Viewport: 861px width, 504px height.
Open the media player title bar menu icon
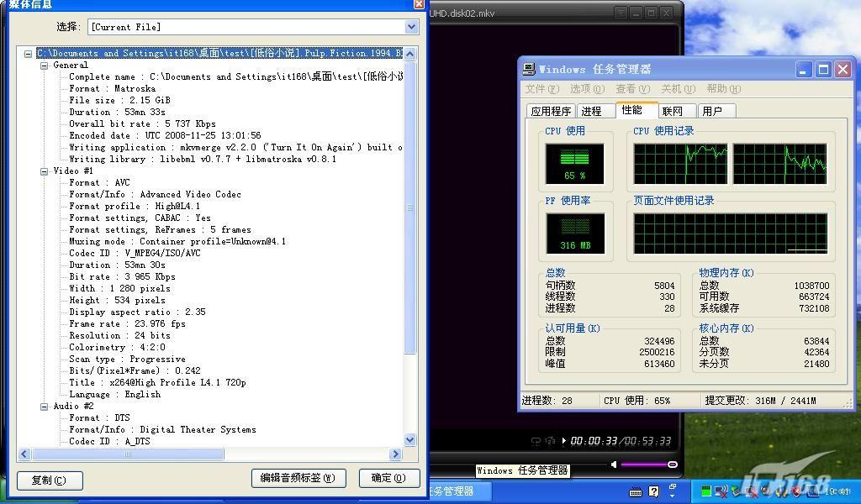click(x=621, y=13)
